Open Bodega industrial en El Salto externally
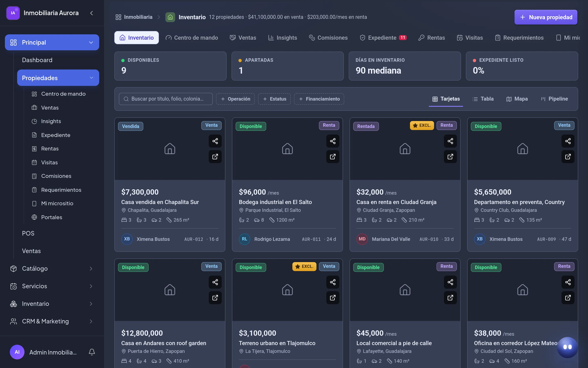 pos(333,156)
